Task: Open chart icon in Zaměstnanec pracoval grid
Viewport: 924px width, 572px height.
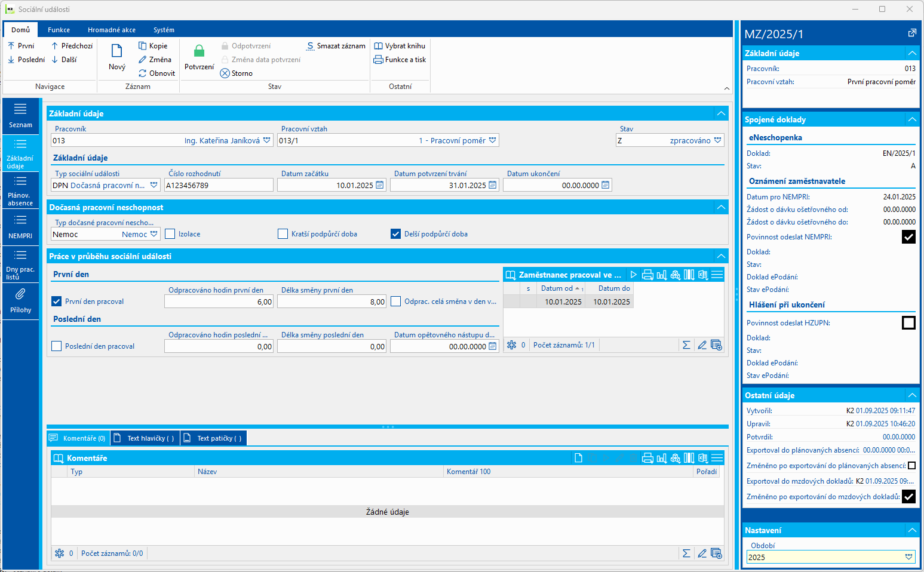Action: tap(662, 275)
